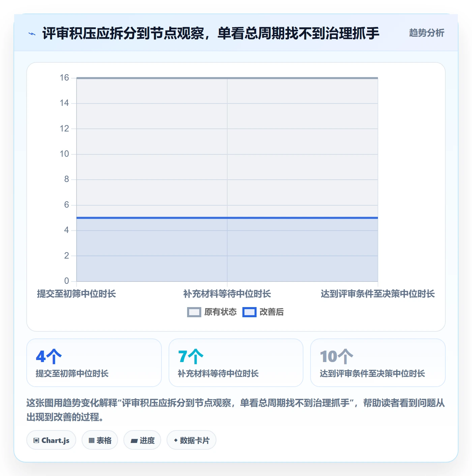
Task: Click the description paragraph starting 这张图用趋势变化
Action: pos(236,410)
